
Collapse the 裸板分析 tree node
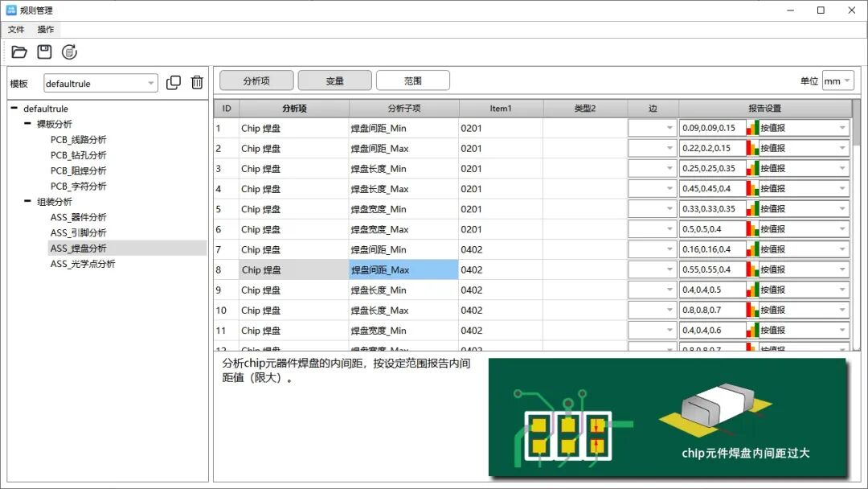28,124
